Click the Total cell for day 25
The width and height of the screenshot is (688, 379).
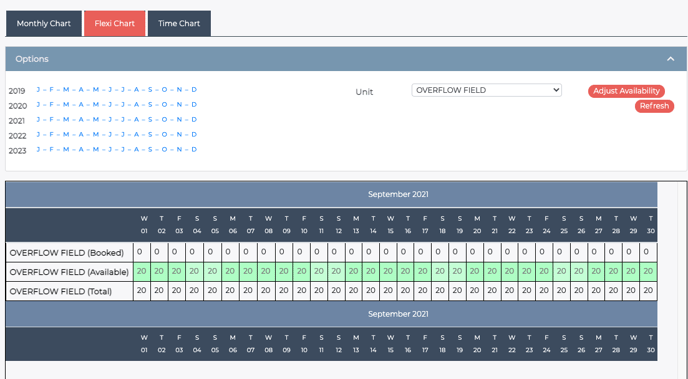562,291
